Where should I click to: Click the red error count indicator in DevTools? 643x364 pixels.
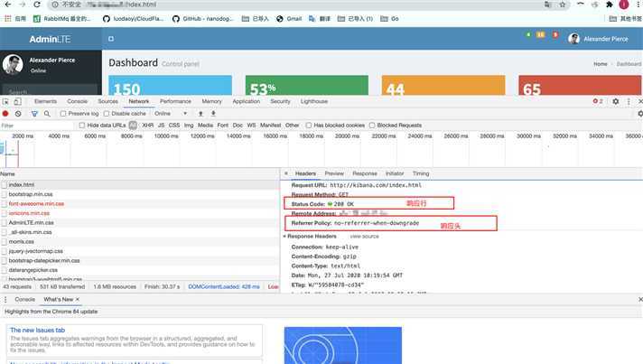[x=598, y=101]
